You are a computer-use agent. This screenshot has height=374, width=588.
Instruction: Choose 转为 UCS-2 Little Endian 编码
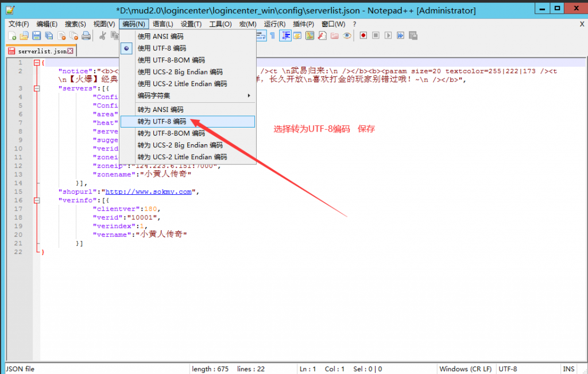(x=188, y=157)
